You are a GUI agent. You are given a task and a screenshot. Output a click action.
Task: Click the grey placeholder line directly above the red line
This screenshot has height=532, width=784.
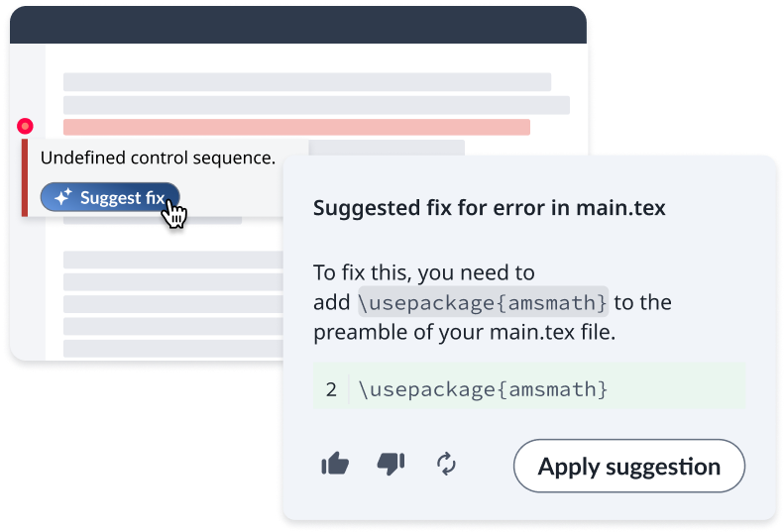point(316,105)
